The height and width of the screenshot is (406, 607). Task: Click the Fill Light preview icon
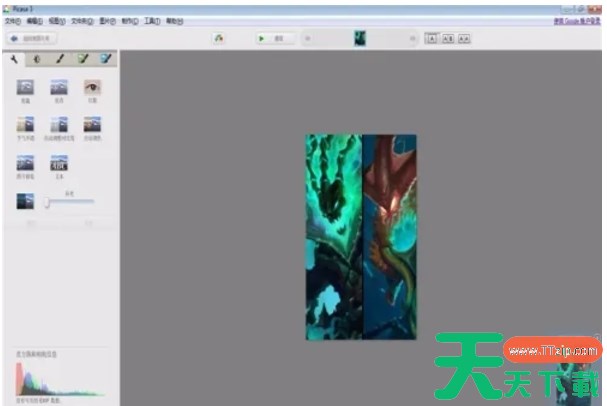click(x=25, y=201)
